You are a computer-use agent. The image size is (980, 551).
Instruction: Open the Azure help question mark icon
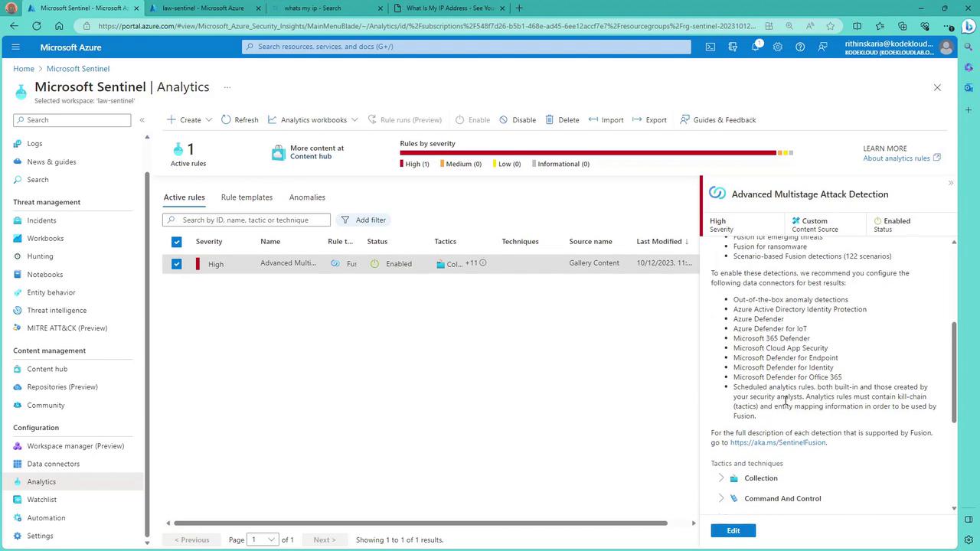coord(800,47)
